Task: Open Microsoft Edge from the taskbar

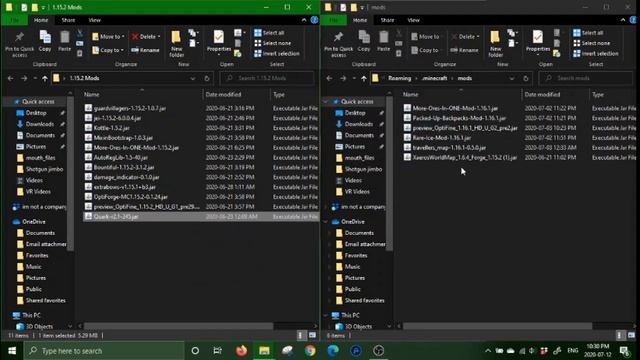Action: (333, 351)
